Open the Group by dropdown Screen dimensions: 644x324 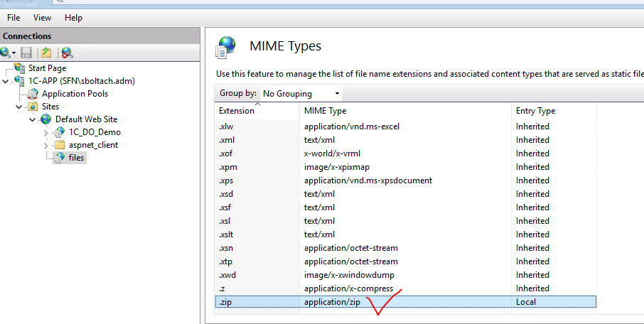pos(301,94)
